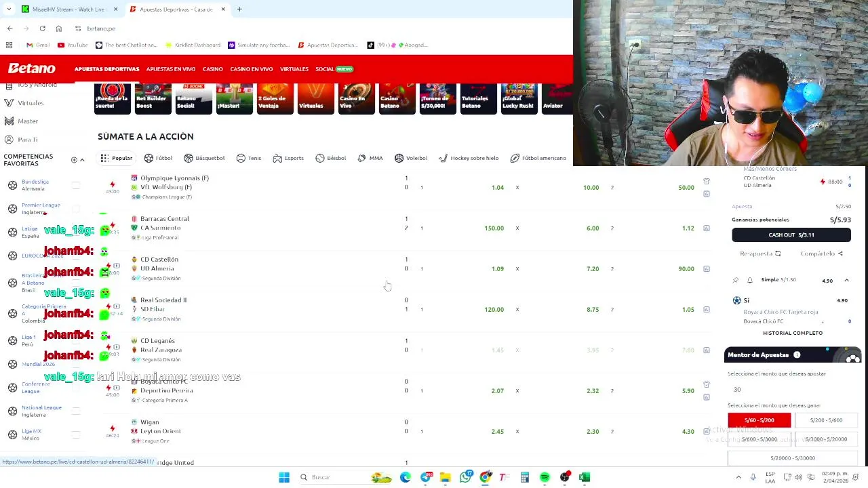Click the Re-apuesta link
The height and width of the screenshot is (488, 868).
point(760,253)
